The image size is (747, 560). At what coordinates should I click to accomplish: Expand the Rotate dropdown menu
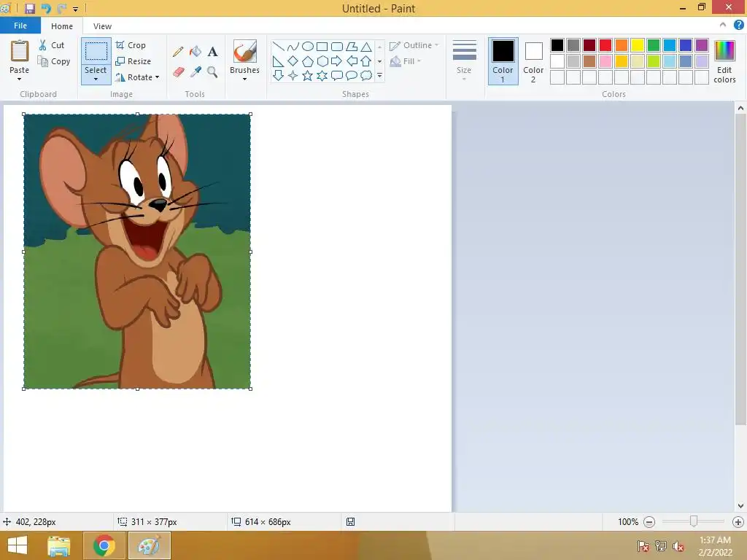[x=157, y=77]
